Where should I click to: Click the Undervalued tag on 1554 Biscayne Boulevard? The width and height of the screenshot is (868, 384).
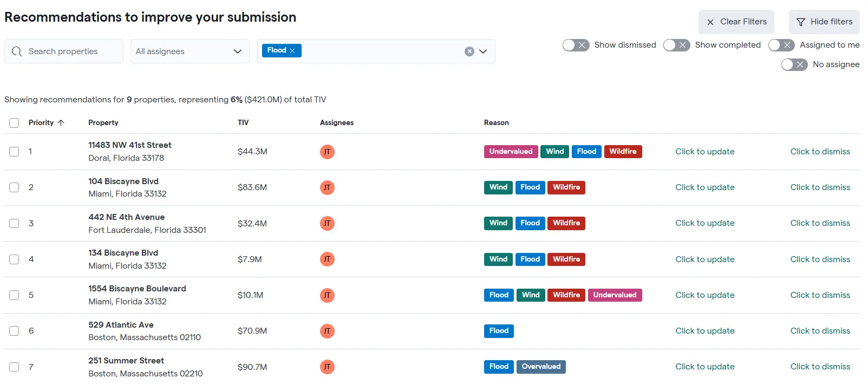(x=615, y=295)
